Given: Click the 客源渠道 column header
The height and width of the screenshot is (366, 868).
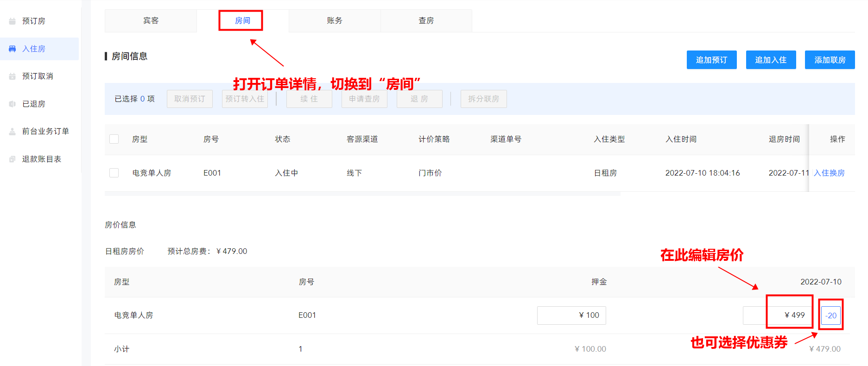Looking at the screenshot, I should (x=362, y=139).
